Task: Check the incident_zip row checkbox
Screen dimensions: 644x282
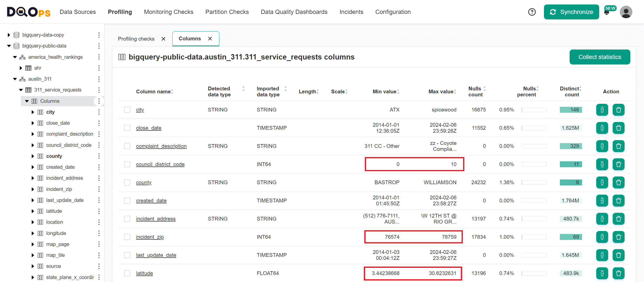Action: pos(127,237)
